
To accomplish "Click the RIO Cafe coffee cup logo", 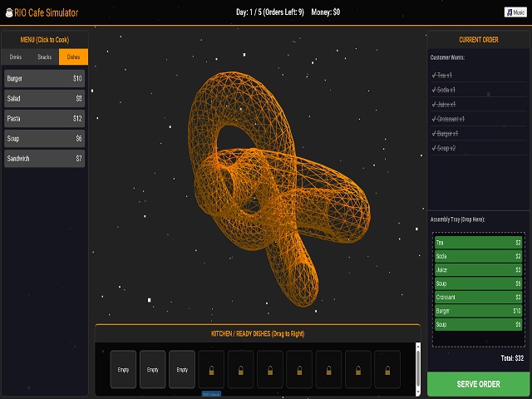I will point(9,12).
